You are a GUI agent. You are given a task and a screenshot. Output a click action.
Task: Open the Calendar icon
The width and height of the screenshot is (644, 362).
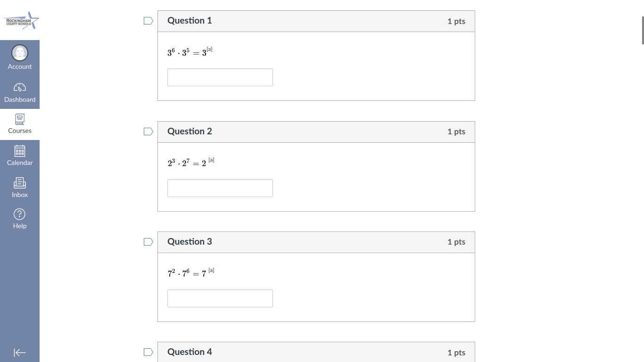click(x=20, y=151)
